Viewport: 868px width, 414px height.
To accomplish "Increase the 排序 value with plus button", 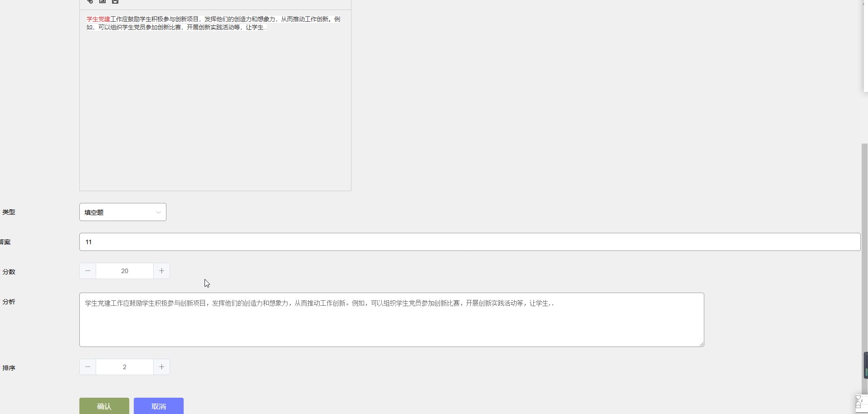I will (161, 367).
